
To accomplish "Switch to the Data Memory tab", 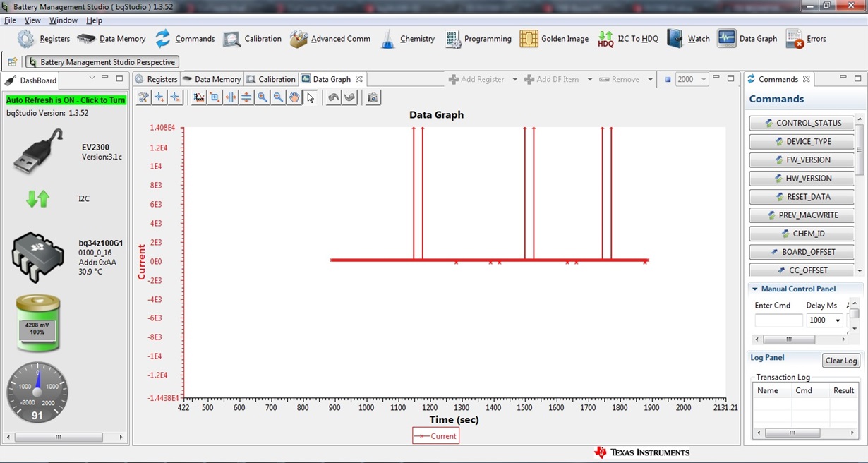I will [211, 79].
